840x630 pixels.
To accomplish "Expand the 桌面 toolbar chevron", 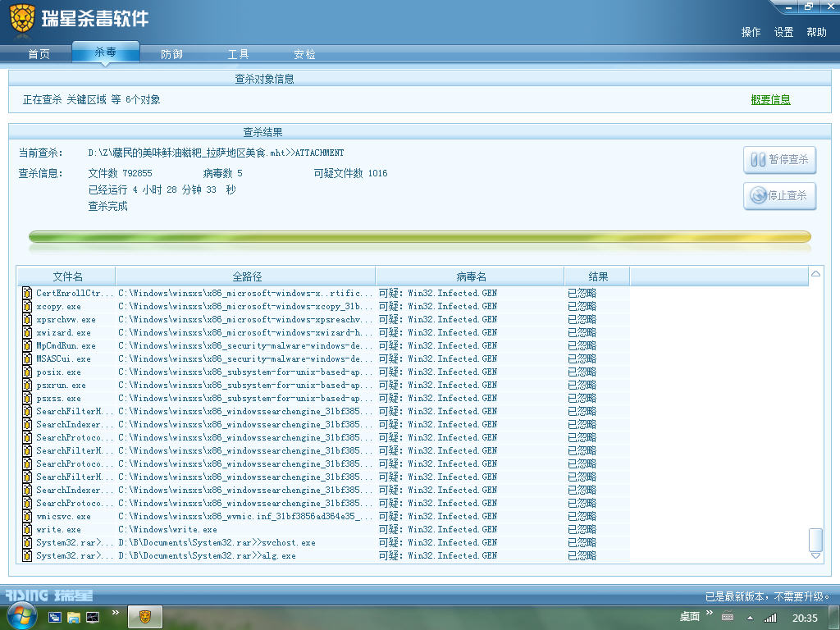I will pyautogui.click(x=710, y=612).
